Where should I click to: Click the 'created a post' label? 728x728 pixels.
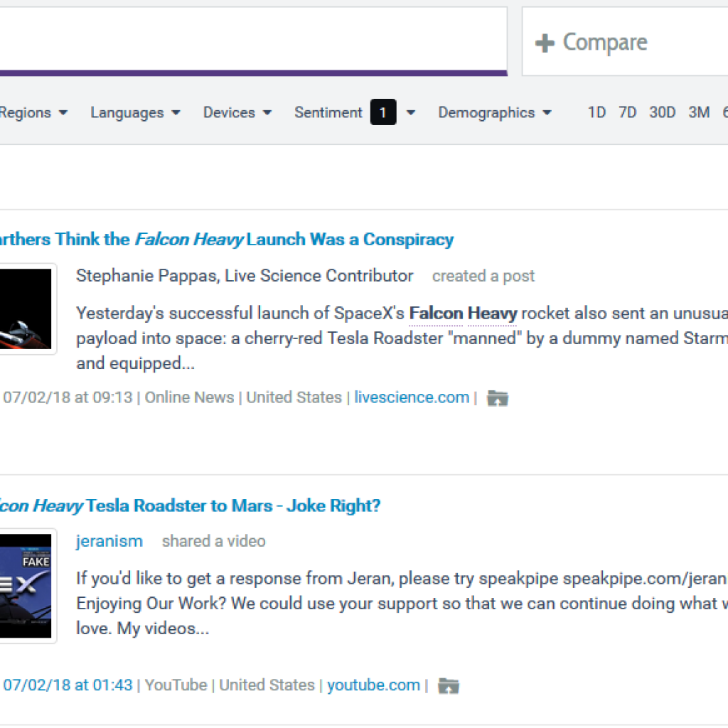point(483,277)
